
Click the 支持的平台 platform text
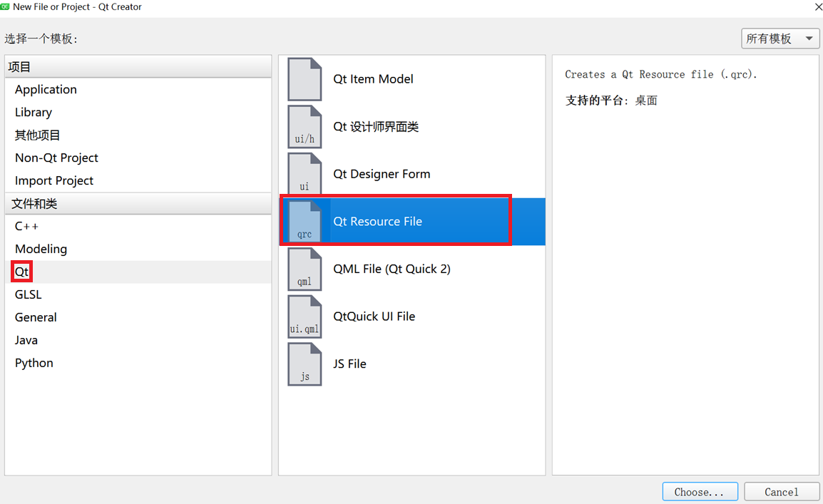[x=611, y=101]
